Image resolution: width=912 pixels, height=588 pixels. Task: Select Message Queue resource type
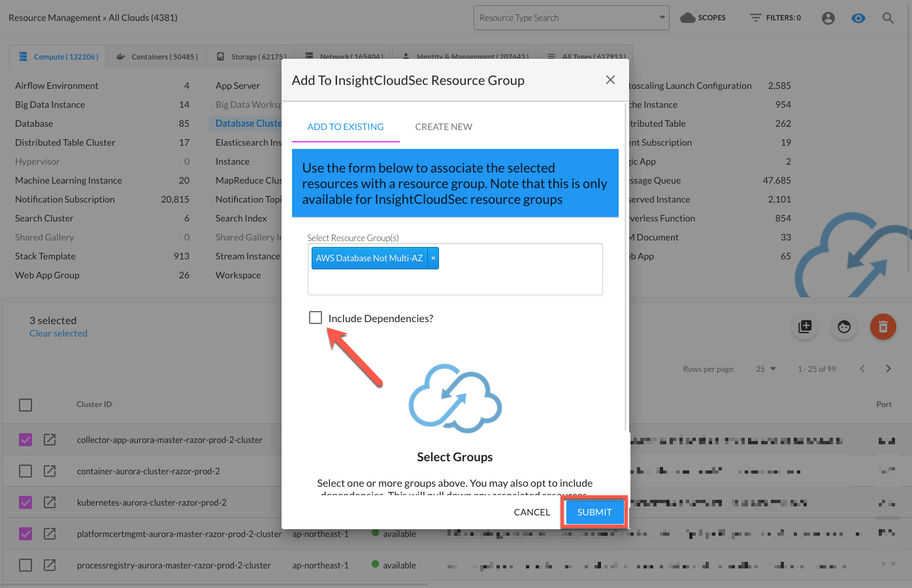tap(655, 180)
